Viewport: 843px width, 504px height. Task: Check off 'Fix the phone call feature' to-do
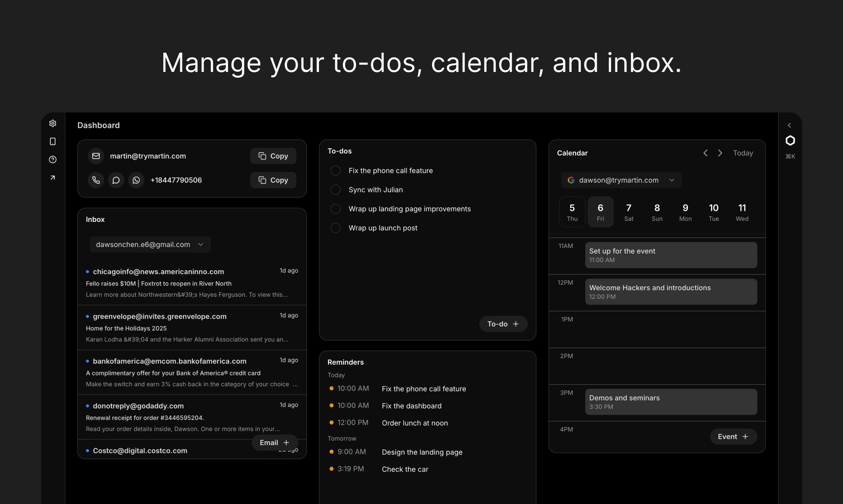click(336, 170)
